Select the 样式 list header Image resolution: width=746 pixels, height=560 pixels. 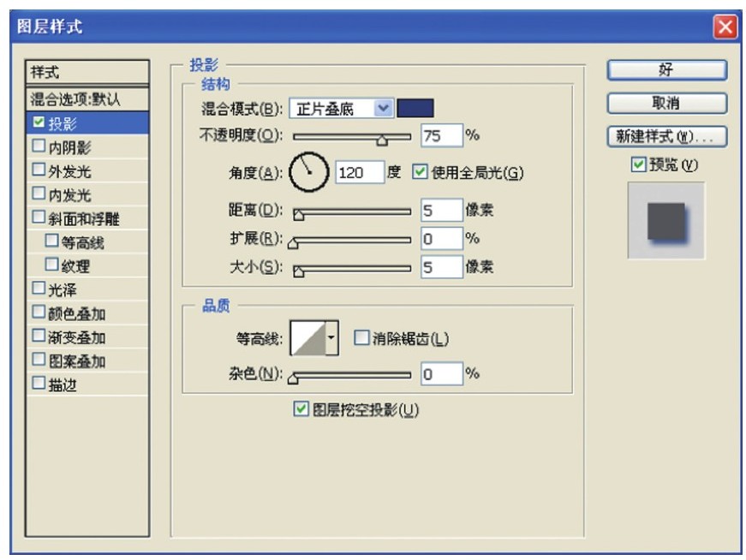[87, 72]
